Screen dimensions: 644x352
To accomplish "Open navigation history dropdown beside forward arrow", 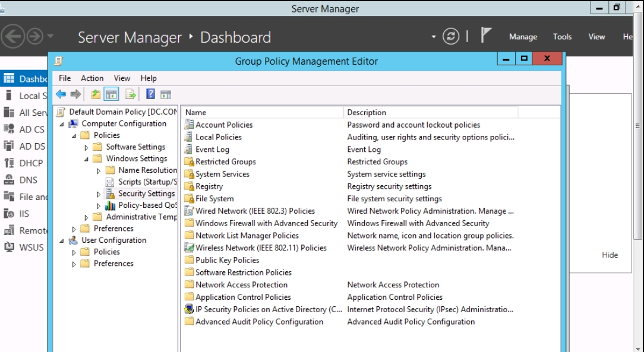I will coord(50,36).
